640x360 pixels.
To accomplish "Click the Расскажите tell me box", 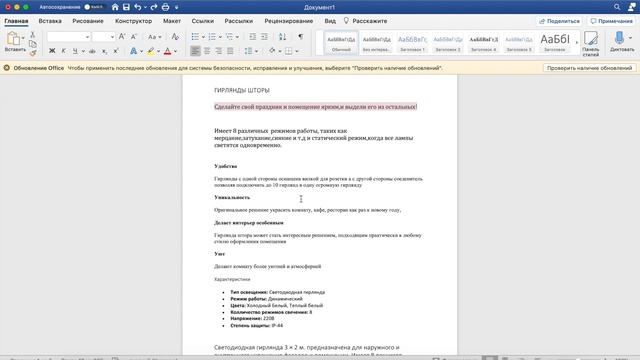I will point(365,21).
